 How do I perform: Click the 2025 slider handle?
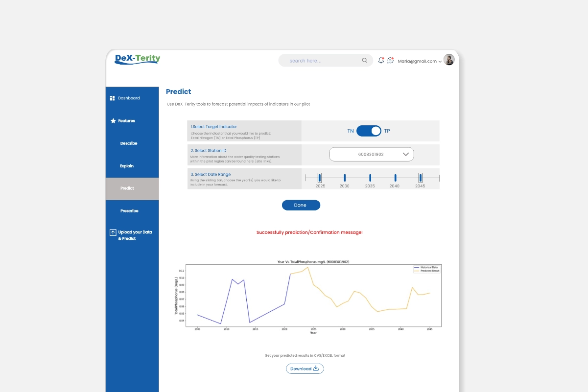[320, 178]
